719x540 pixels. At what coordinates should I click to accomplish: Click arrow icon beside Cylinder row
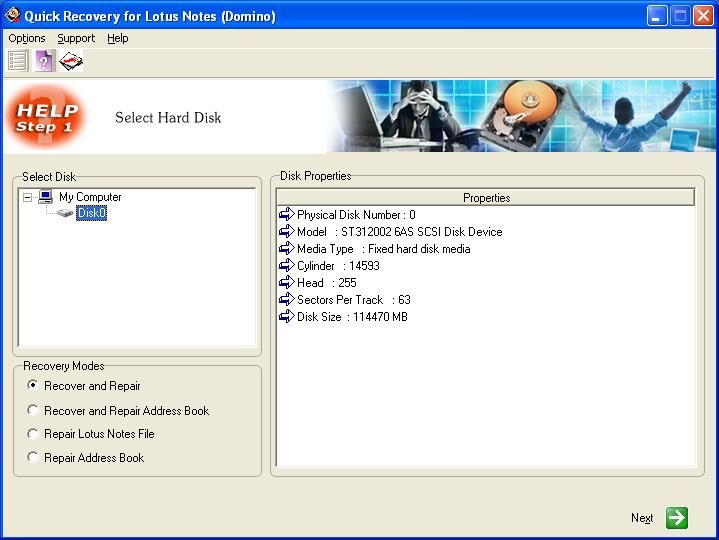(287, 265)
